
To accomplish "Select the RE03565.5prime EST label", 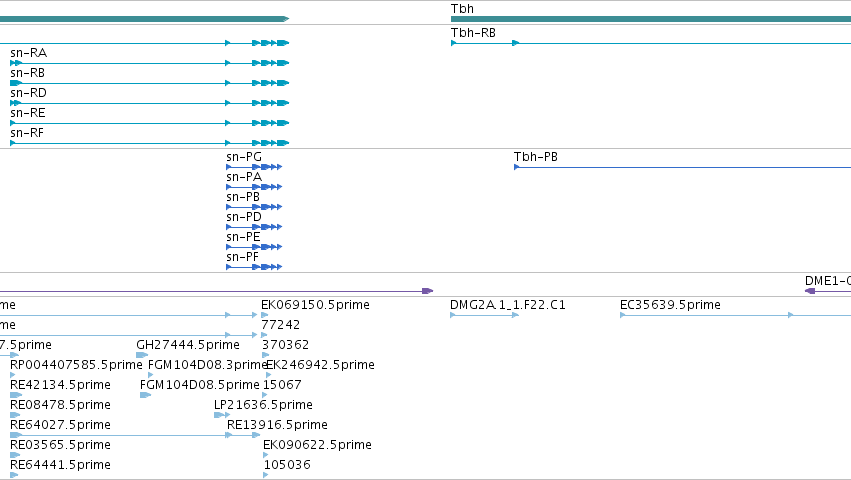I will pyautogui.click(x=60, y=445).
